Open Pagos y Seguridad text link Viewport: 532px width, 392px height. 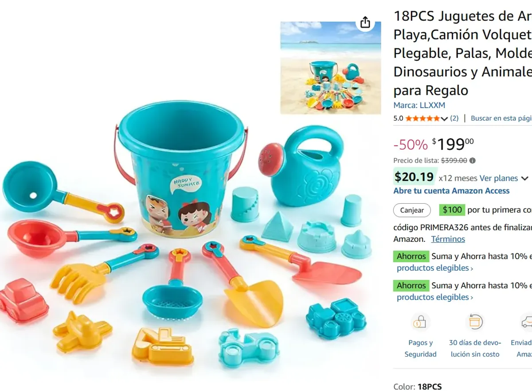[x=420, y=348]
